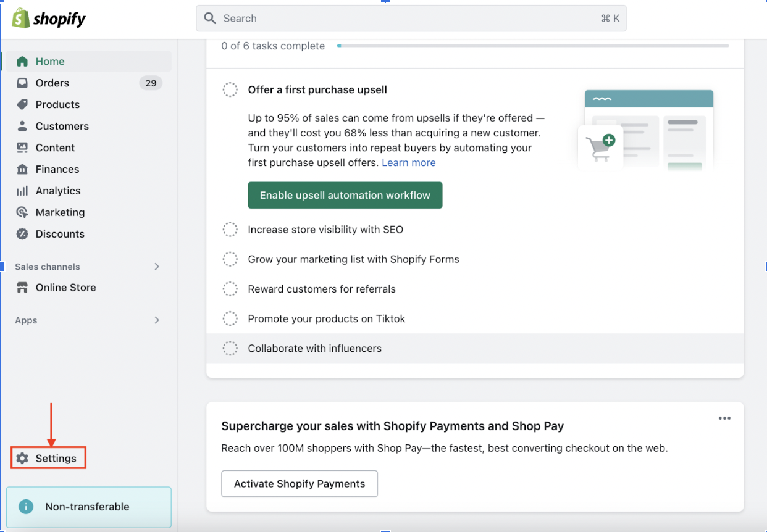The image size is (767, 532).
Task: Click the Shopify logo
Action: pos(49,19)
